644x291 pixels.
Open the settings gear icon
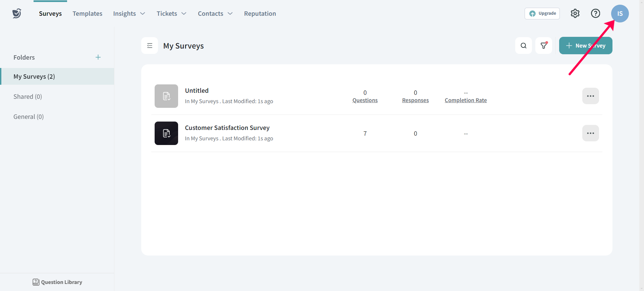point(575,13)
